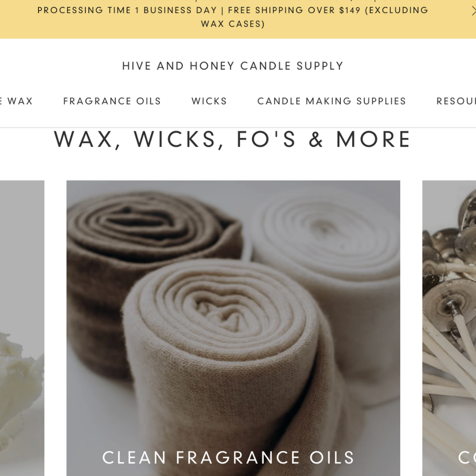Click the Wax, Wicks, FO's & More heading
Image resolution: width=476 pixels, height=476 pixels.
point(233,139)
